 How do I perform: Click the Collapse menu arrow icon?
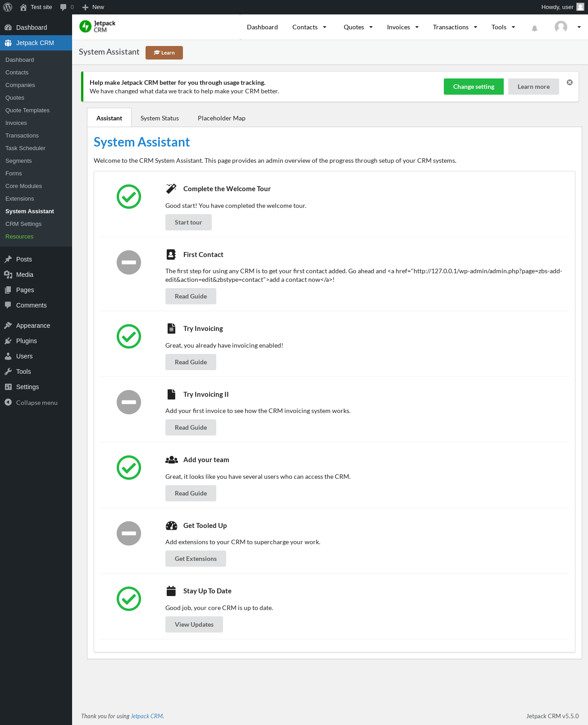(8, 402)
